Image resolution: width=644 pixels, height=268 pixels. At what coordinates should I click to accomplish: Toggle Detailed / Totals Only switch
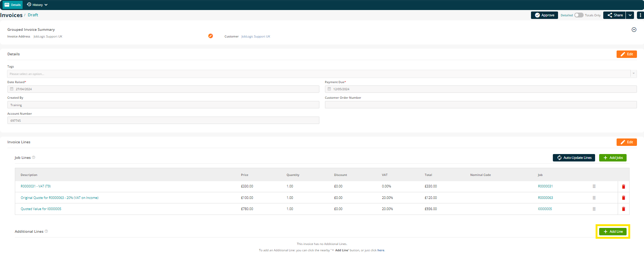click(579, 15)
